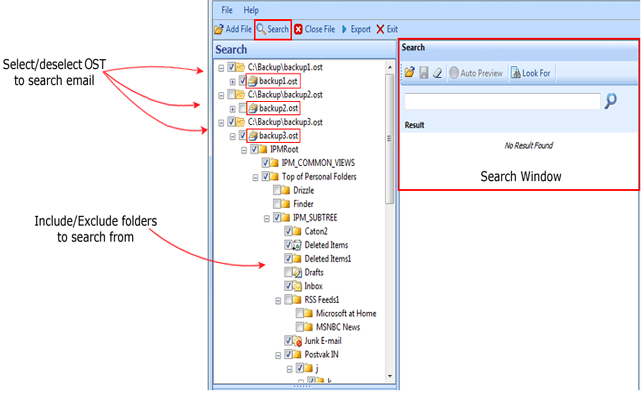Image resolution: width=642 pixels, height=396 pixels.
Task: Click the Exit toolbar button
Action: coord(387,29)
